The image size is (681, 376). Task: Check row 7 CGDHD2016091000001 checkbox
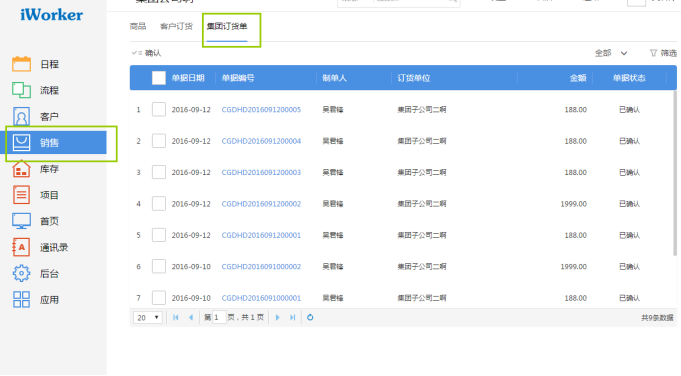click(159, 298)
